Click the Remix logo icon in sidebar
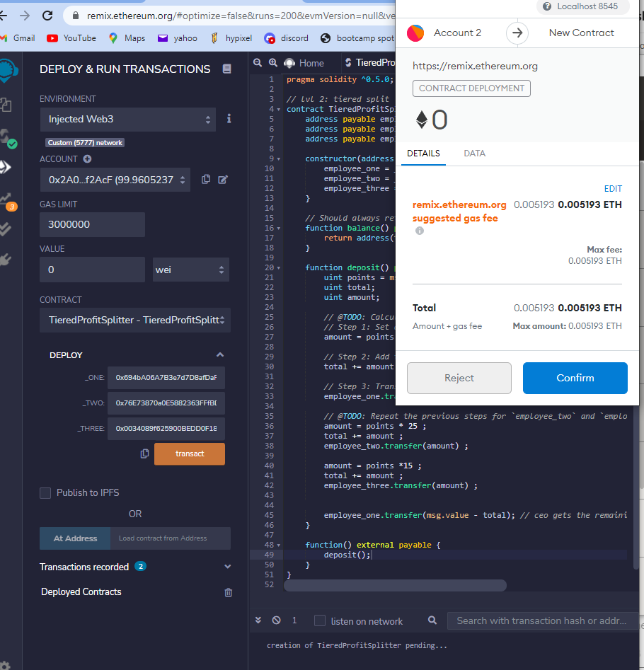Viewport: 644px width, 670px height. click(x=8, y=71)
